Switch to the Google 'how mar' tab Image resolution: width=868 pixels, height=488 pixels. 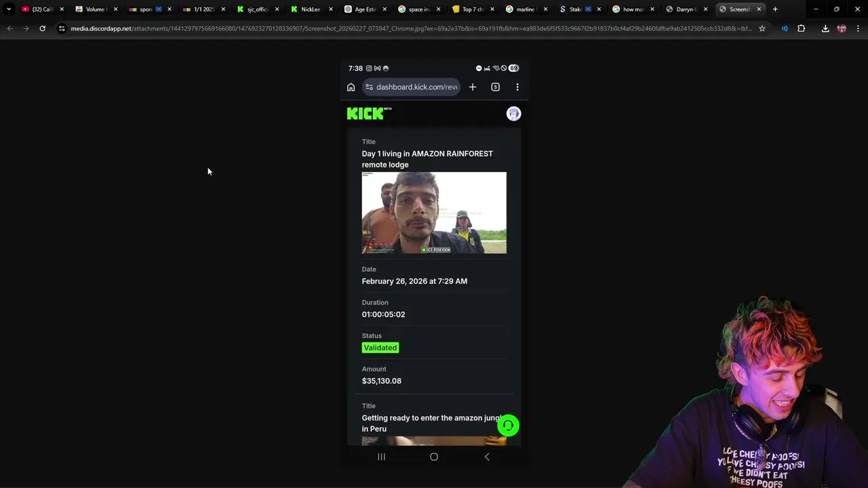pyautogui.click(x=633, y=9)
